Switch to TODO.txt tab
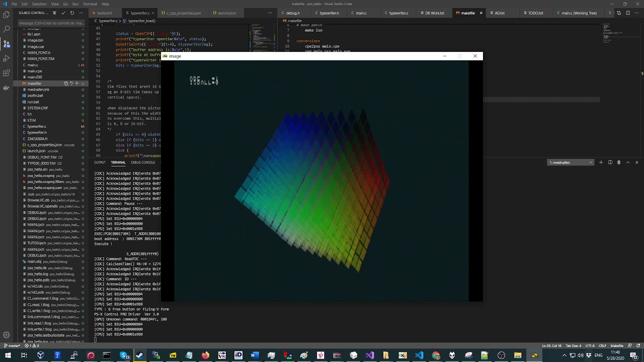 coord(535,13)
